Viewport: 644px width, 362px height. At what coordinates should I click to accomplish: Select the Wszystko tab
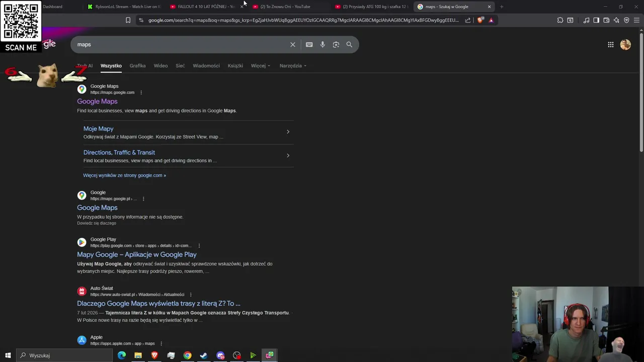click(111, 66)
